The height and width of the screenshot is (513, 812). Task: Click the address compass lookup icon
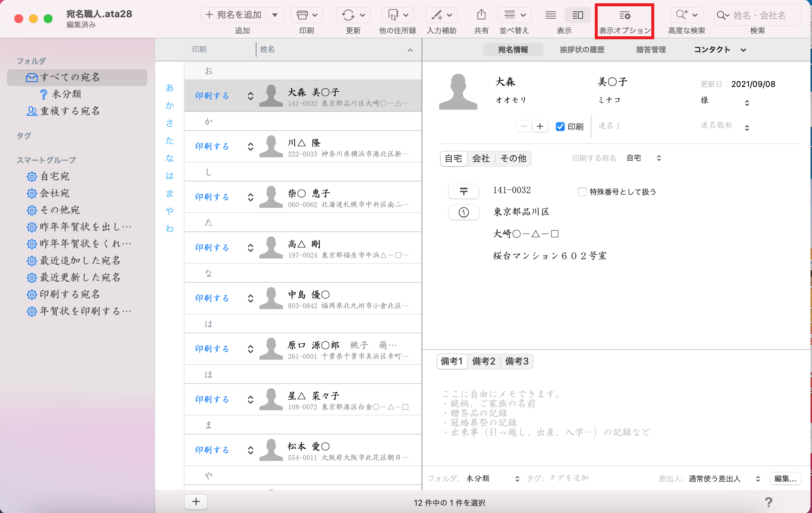pos(464,212)
